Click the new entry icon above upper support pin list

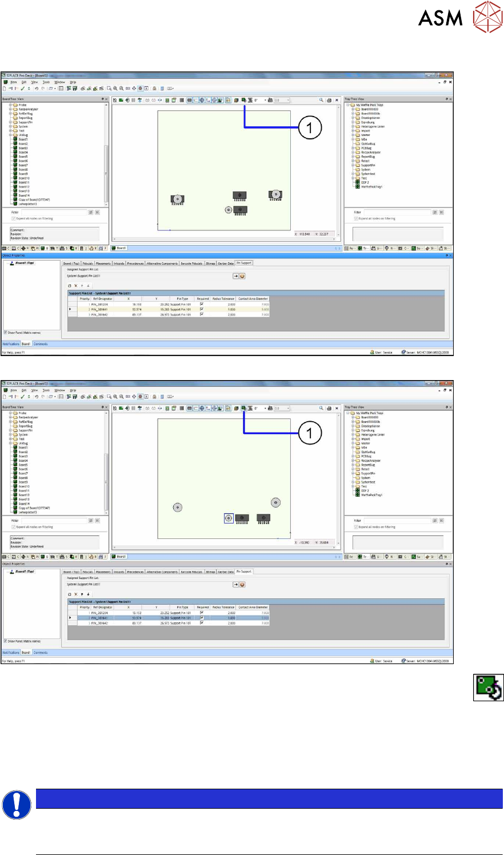tap(70, 286)
